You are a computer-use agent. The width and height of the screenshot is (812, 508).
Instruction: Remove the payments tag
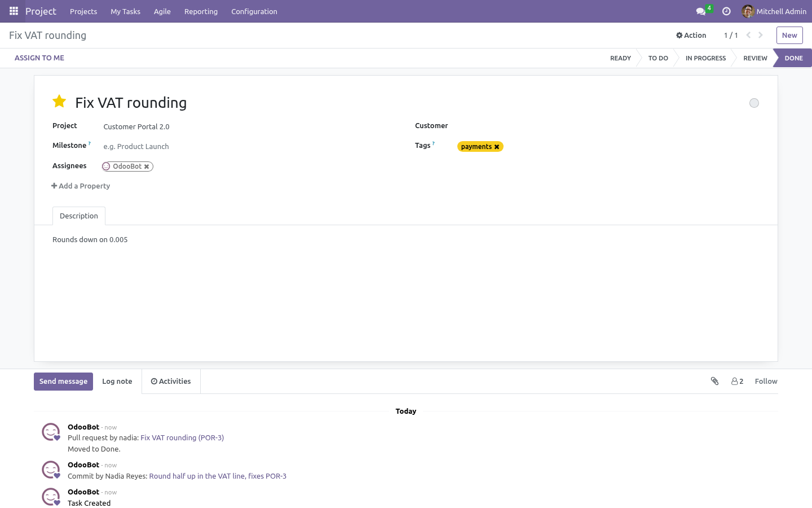click(x=497, y=147)
